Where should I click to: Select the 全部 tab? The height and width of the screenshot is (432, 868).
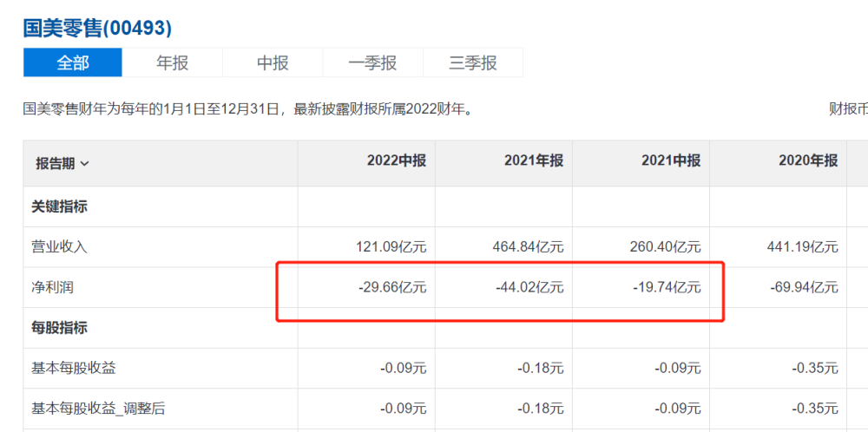pos(73,62)
